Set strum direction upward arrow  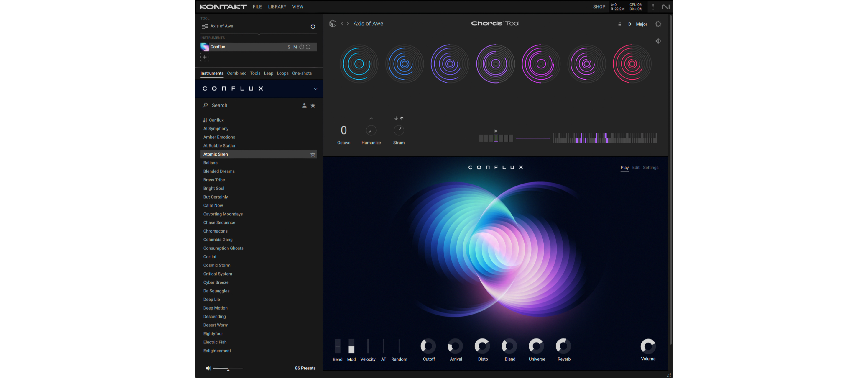402,118
